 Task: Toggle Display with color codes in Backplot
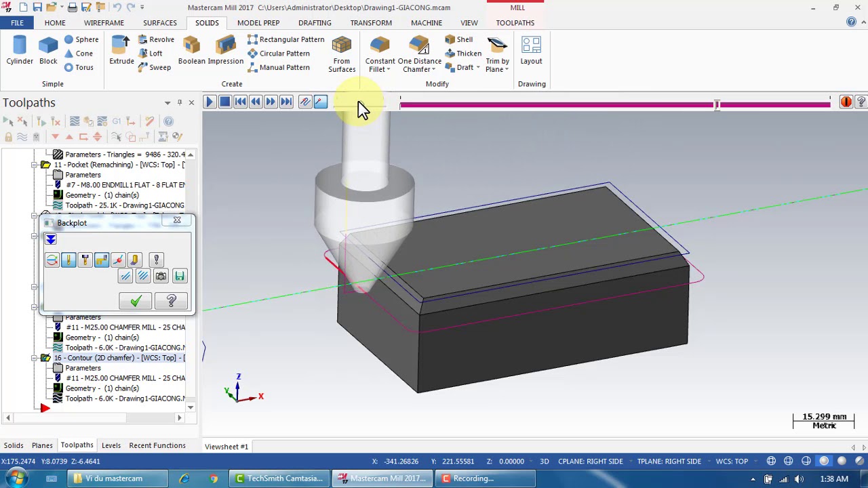(x=52, y=260)
